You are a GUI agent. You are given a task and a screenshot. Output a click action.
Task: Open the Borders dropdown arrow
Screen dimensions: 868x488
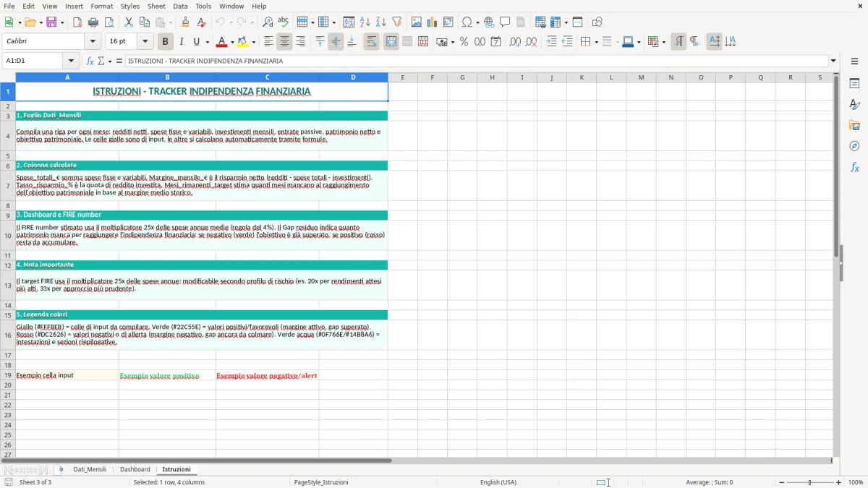596,42
